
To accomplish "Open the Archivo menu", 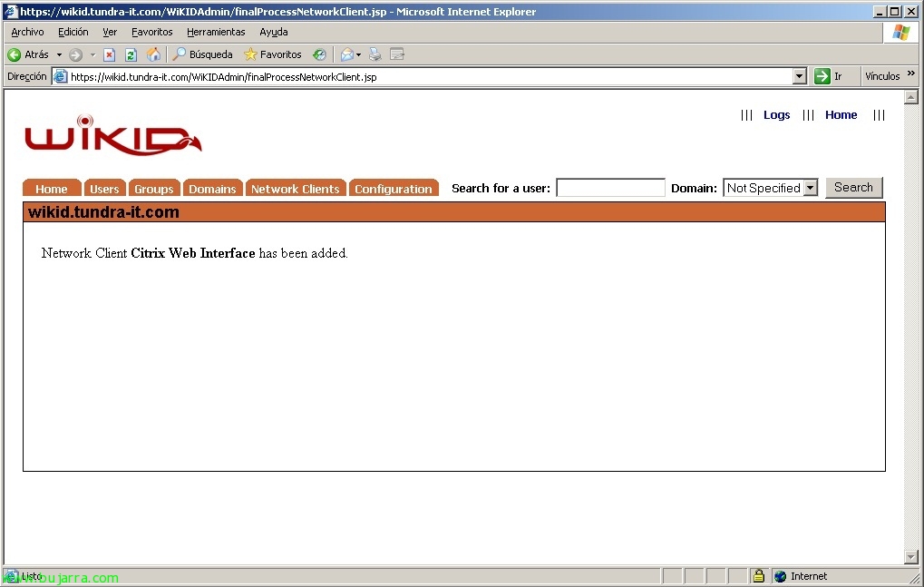I will tap(28, 32).
